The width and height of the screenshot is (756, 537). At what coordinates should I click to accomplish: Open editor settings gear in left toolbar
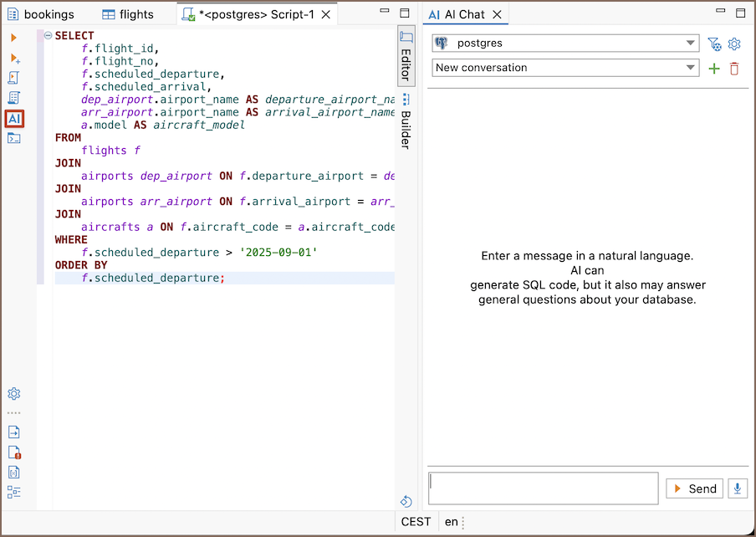(x=14, y=394)
